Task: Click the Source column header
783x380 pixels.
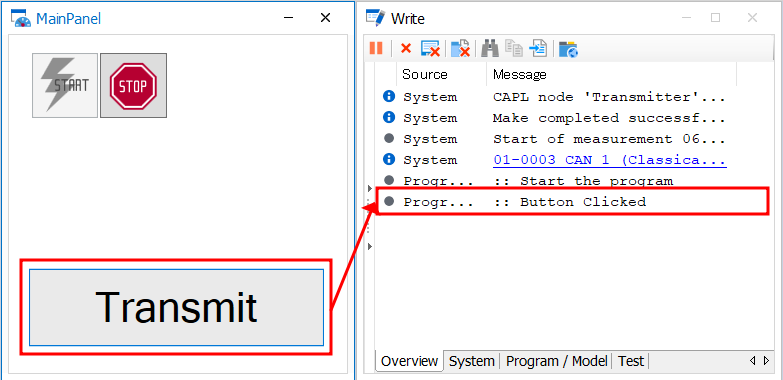Action: point(441,74)
